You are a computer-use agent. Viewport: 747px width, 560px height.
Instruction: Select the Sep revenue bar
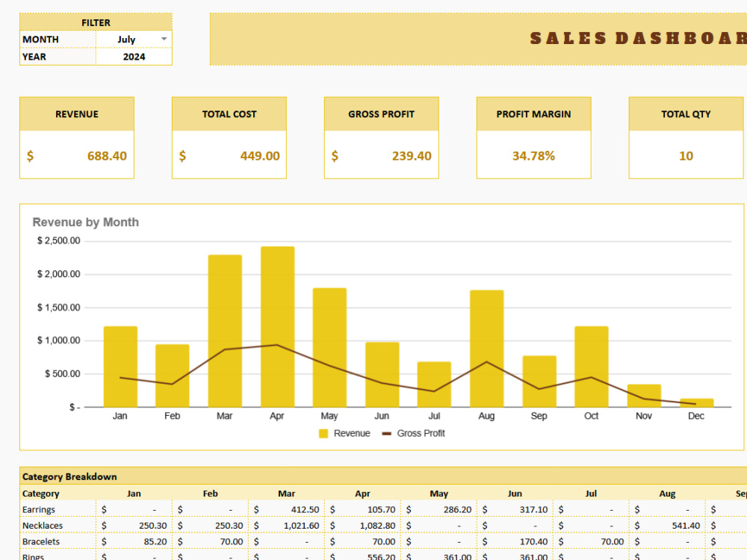click(x=539, y=382)
